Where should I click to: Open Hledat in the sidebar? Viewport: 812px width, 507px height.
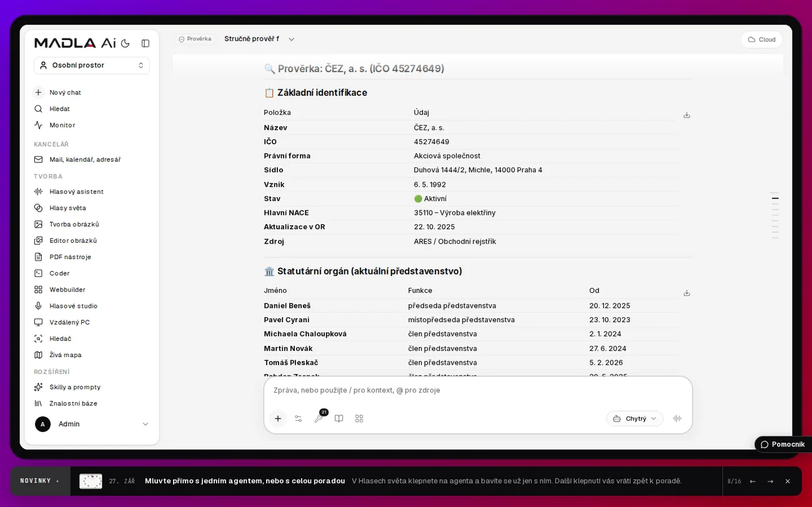click(92, 109)
